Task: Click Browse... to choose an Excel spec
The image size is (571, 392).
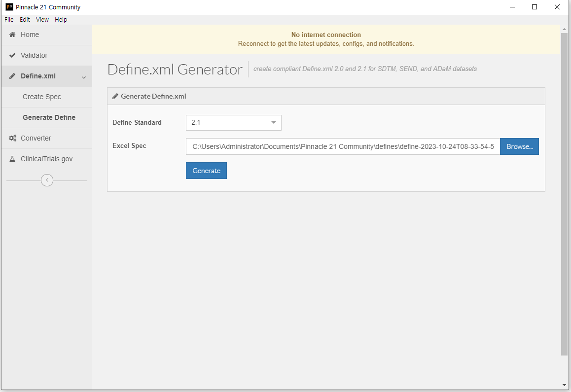Action: tap(519, 146)
